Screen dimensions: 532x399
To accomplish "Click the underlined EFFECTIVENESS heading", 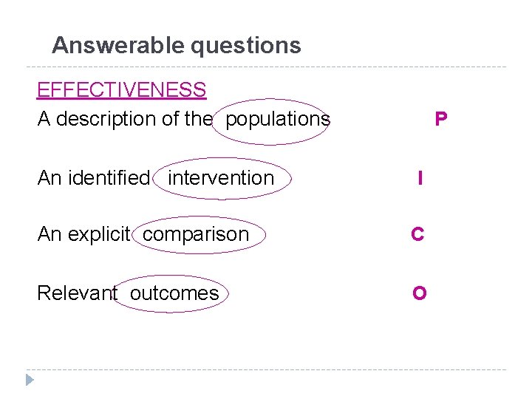I will [x=121, y=90].
